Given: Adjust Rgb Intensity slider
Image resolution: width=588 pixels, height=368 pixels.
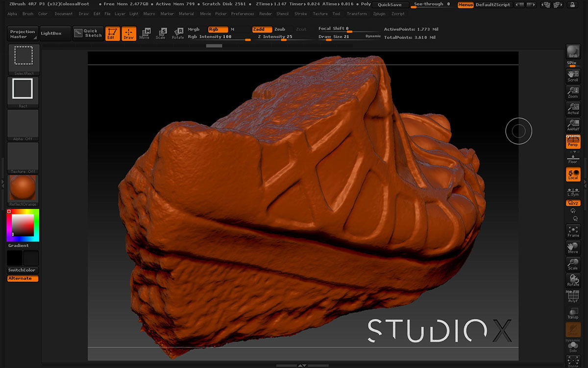Looking at the screenshot, I should coord(219,37).
